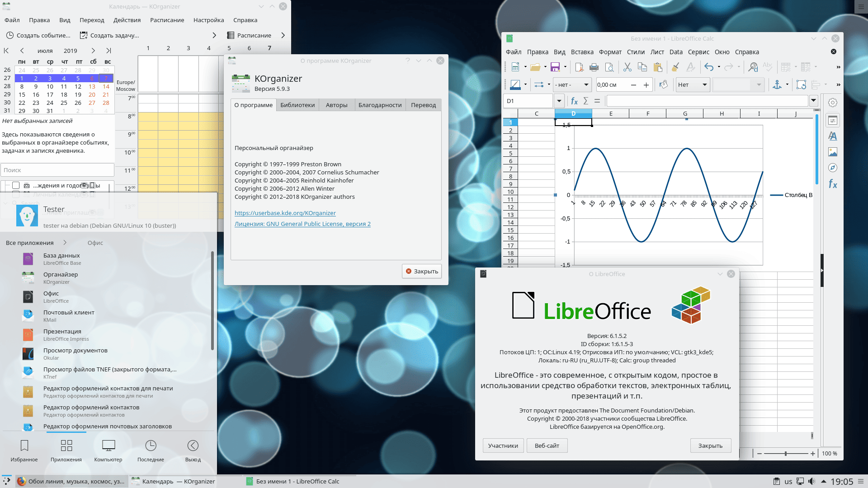Viewport: 868px width, 488px height.
Task: Click the Function Wizard fx icon
Action: (x=574, y=101)
